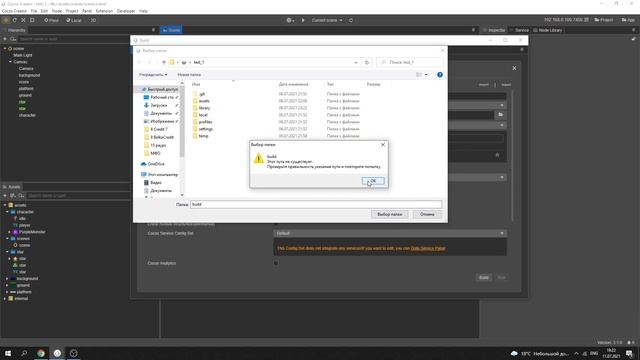Click the add asset plus icon in Assets
Screen dimensions: 640x360
click(x=5, y=196)
